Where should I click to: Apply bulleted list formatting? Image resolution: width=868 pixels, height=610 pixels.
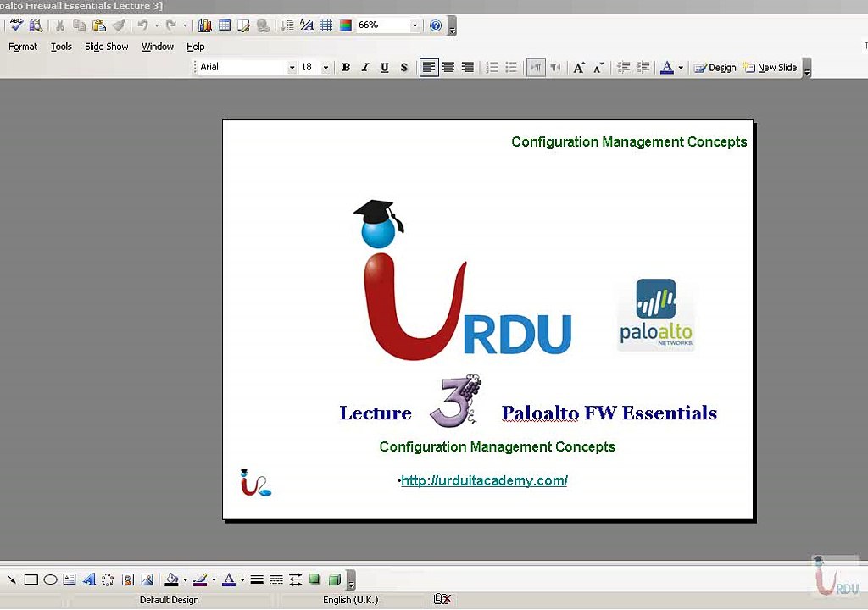pyautogui.click(x=511, y=68)
